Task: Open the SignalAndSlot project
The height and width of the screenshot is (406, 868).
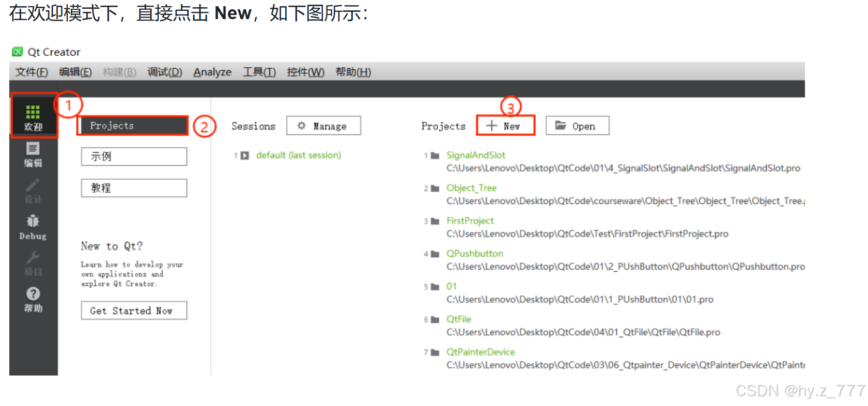Action: (476, 155)
